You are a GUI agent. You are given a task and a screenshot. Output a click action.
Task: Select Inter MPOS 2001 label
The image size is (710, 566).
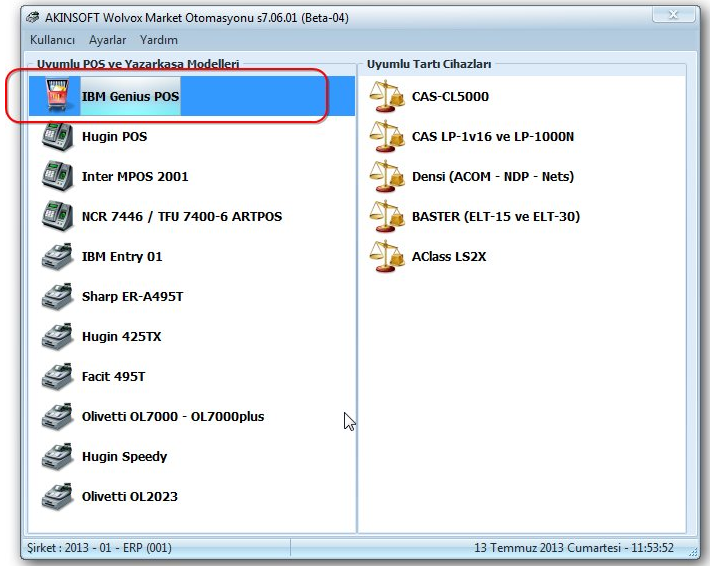(135, 176)
